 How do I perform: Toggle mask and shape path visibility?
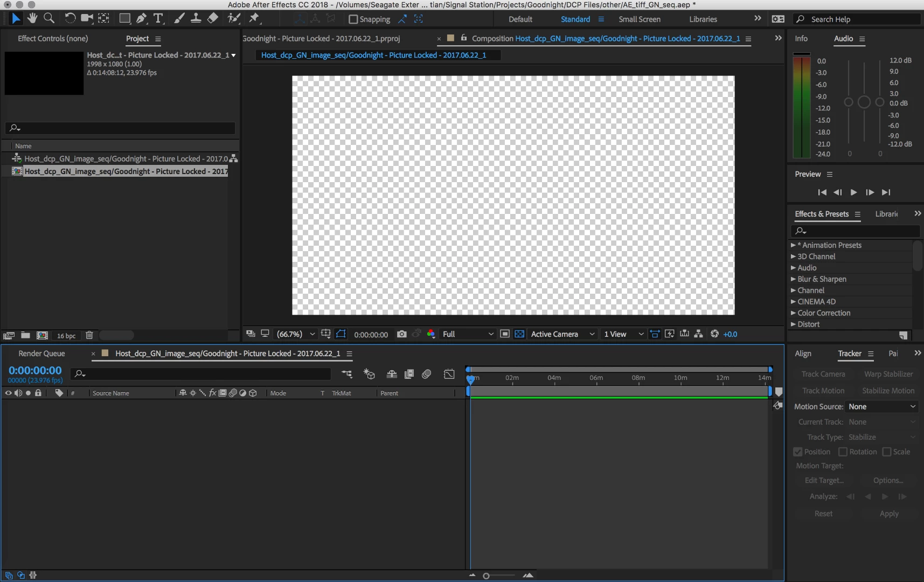point(341,334)
